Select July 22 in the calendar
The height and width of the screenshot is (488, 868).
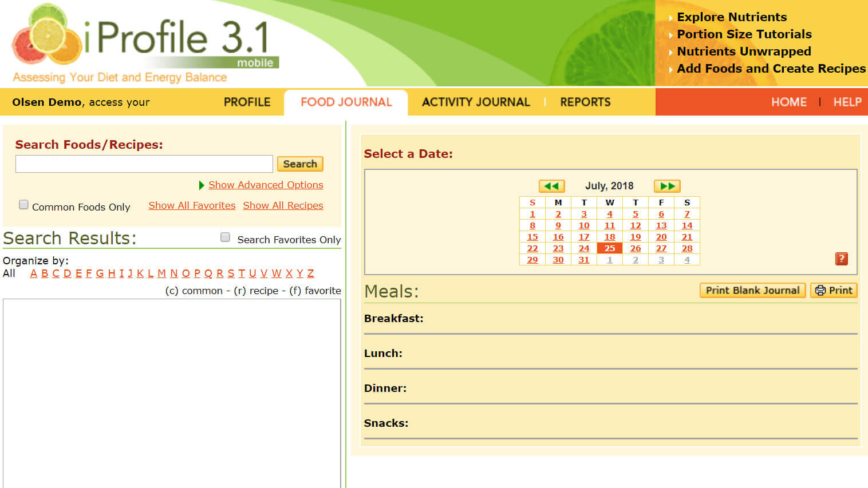[x=532, y=248]
